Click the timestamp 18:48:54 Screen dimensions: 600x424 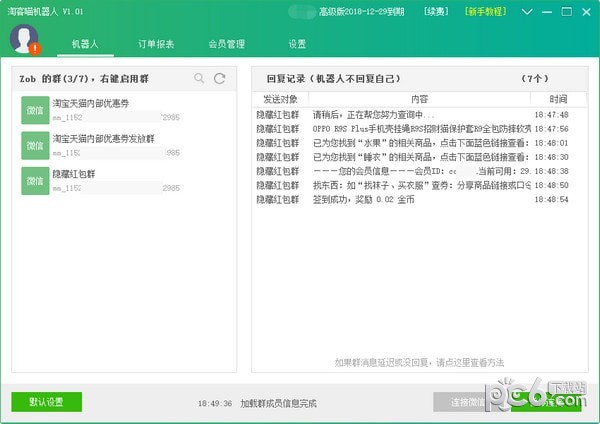click(551, 199)
